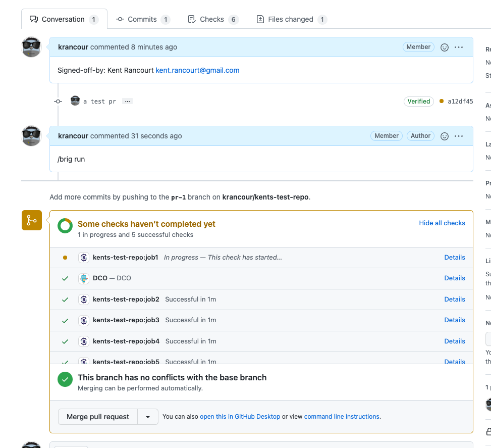This screenshot has width=491, height=448.
Task: Click the kent.rancourt@gmail.com email link
Action: pos(197,70)
